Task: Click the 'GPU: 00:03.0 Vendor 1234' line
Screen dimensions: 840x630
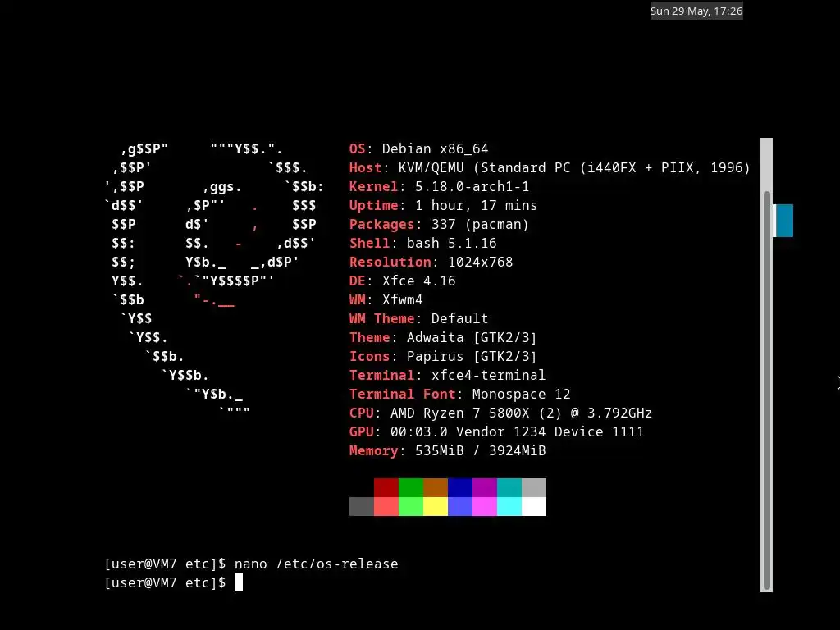Action: (496, 431)
